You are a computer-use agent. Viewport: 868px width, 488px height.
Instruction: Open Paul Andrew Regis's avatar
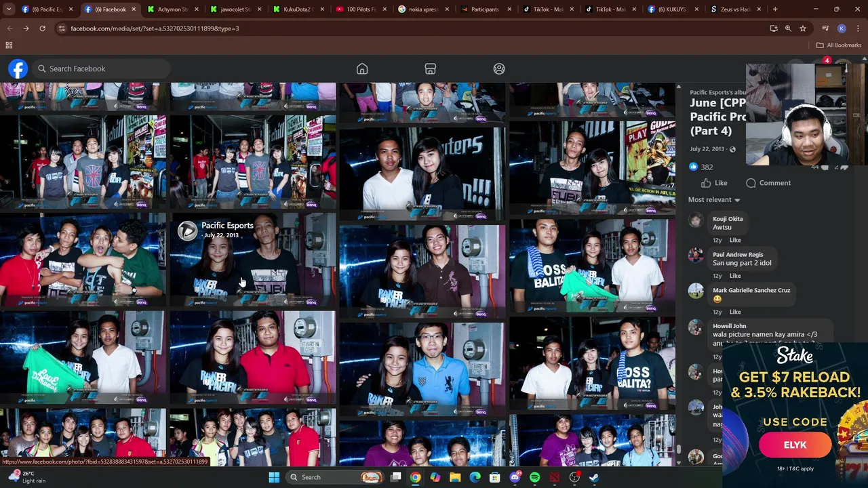coord(696,256)
